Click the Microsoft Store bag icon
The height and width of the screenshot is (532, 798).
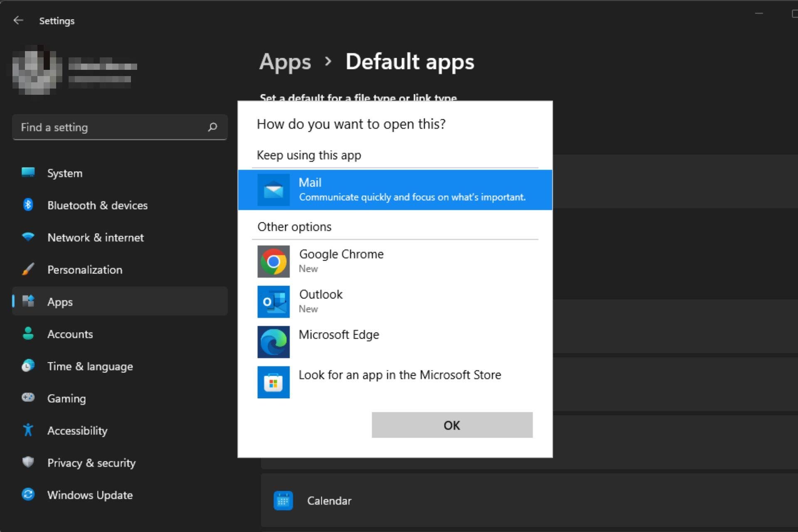[273, 382]
